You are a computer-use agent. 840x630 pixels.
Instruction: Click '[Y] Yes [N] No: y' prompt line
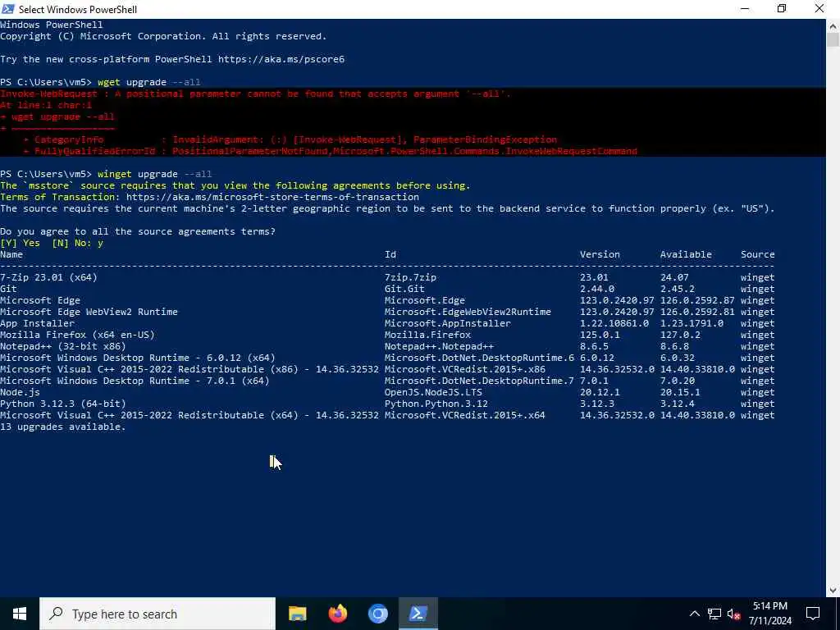[x=52, y=243]
